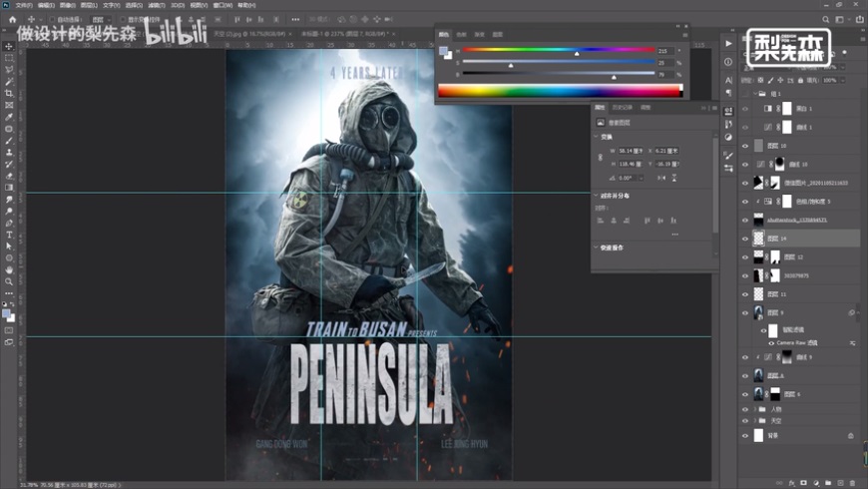868x489 pixels.
Task: Add layer style with fx icon
Action: coord(791,483)
